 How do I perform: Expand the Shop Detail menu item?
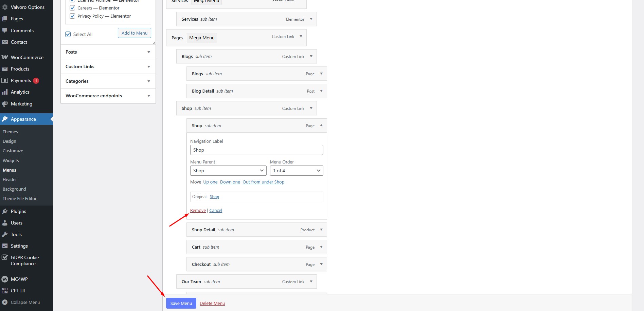click(321, 230)
